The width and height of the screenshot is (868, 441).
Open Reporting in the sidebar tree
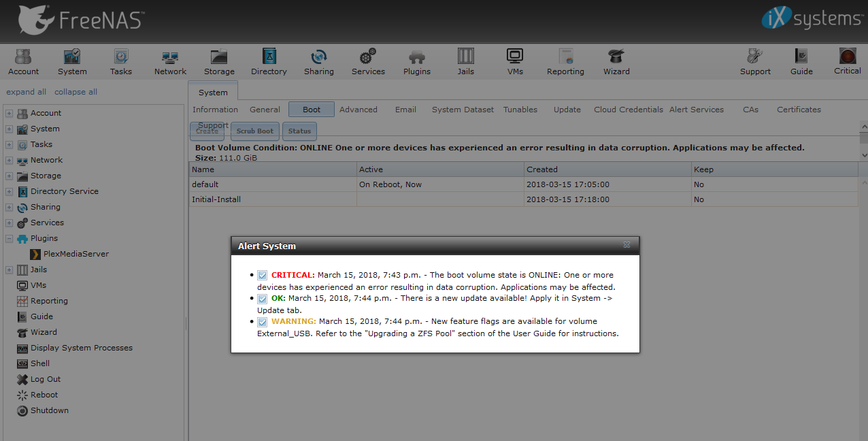[42, 301]
